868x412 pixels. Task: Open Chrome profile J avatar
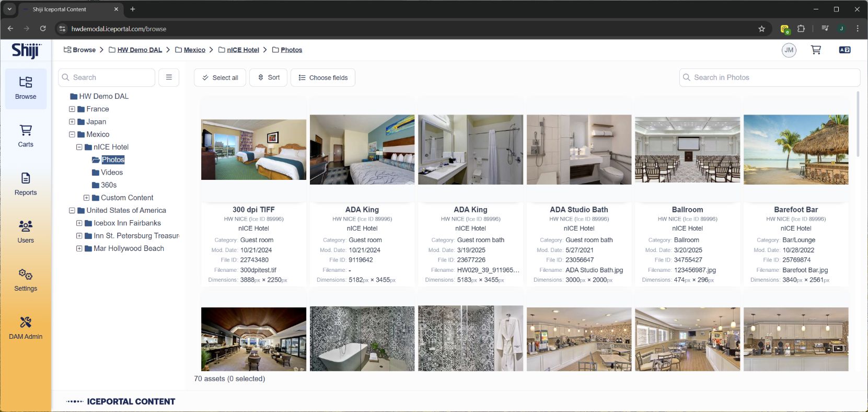click(x=841, y=29)
